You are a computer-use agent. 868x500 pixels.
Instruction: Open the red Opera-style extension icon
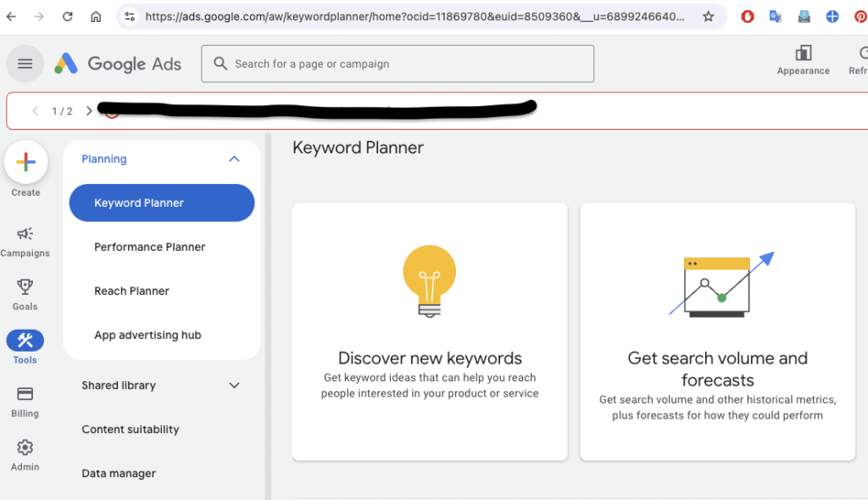748,17
